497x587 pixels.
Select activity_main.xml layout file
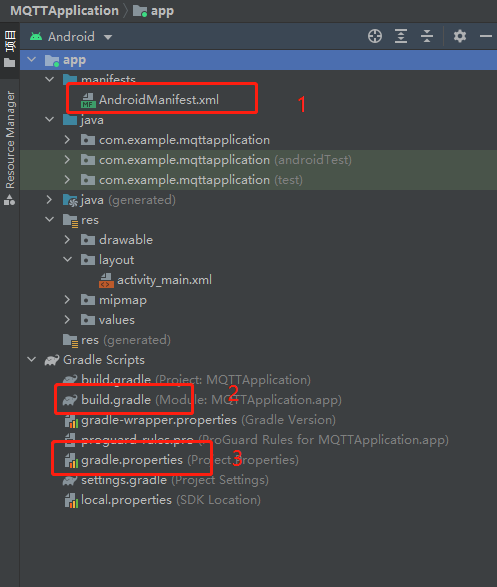[x=164, y=280]
